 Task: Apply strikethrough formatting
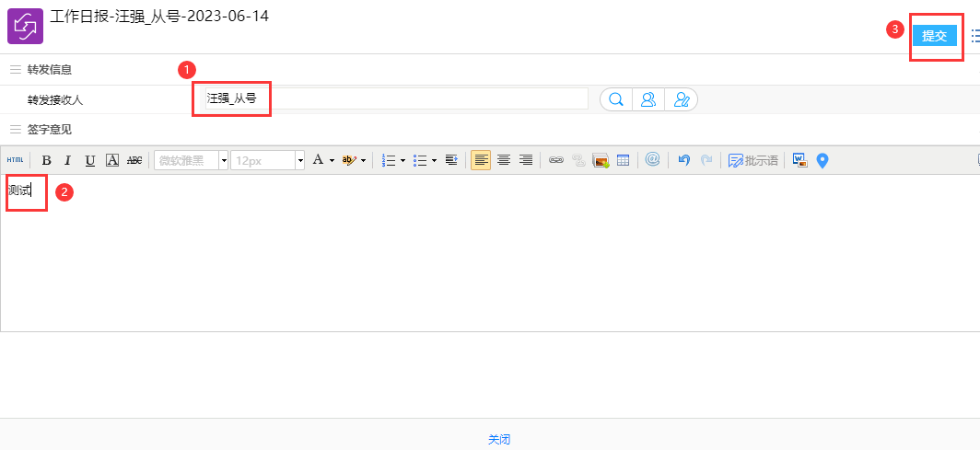pos(134,160)
